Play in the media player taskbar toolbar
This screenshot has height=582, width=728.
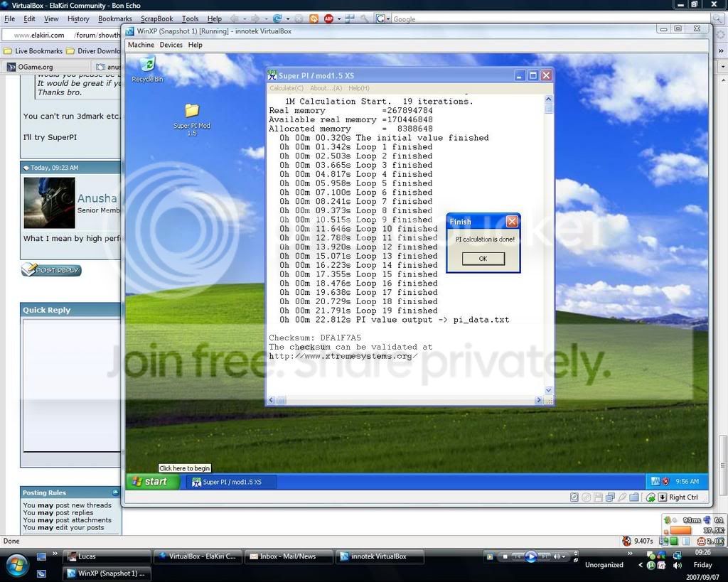[x=530, y=556]
